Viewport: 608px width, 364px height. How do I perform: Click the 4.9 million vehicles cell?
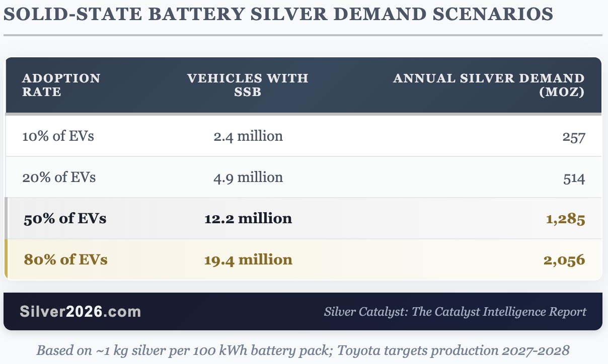248,177
